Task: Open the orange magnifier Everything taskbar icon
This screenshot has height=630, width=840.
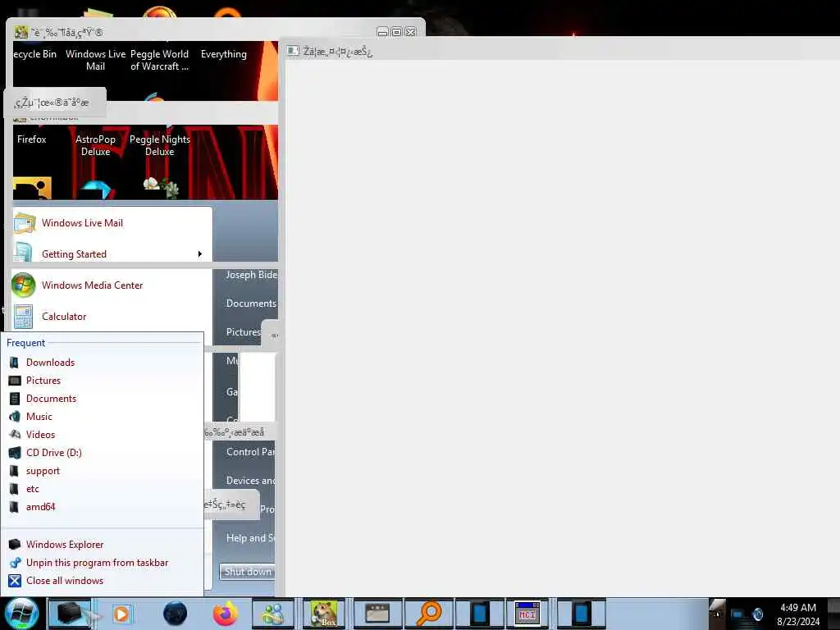Action: (x=429, y=614)
